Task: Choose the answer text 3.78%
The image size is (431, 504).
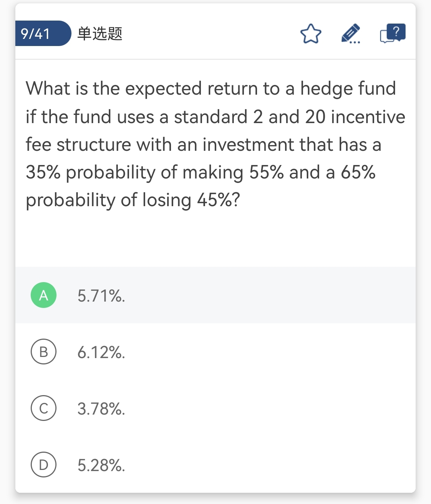Action: coord(101,409)
